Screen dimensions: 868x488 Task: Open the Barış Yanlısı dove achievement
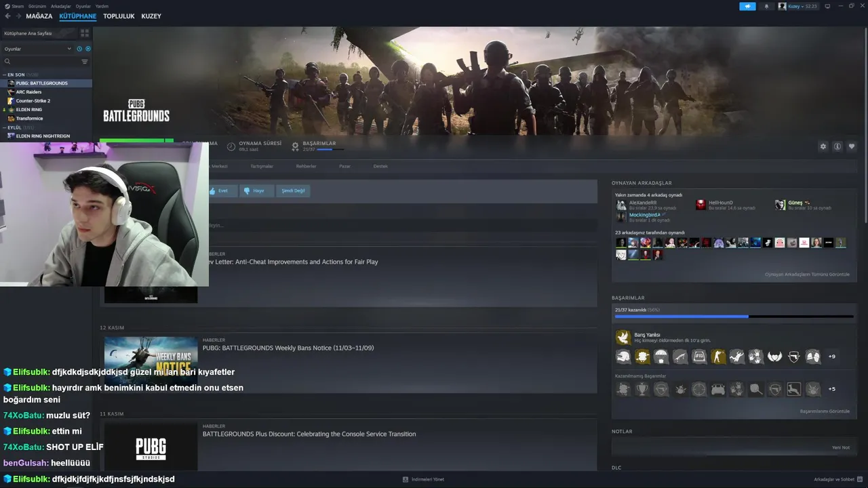pos(623,337)
